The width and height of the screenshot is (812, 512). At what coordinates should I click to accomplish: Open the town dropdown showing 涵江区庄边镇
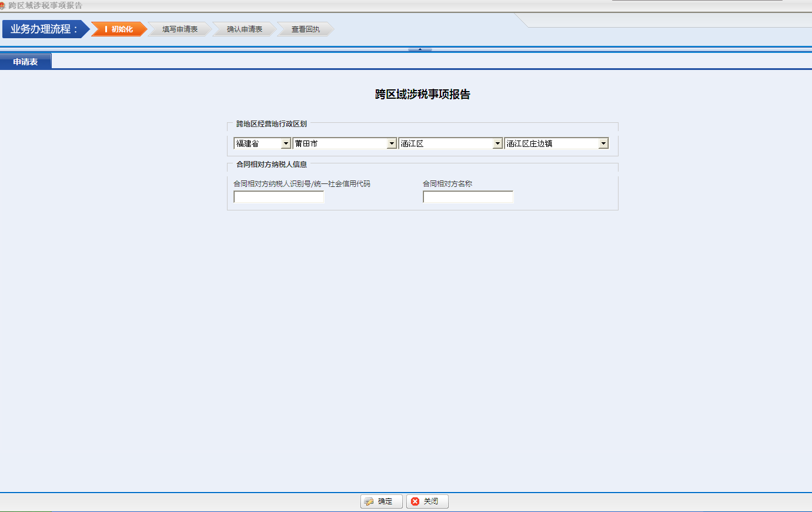[556, 143]
